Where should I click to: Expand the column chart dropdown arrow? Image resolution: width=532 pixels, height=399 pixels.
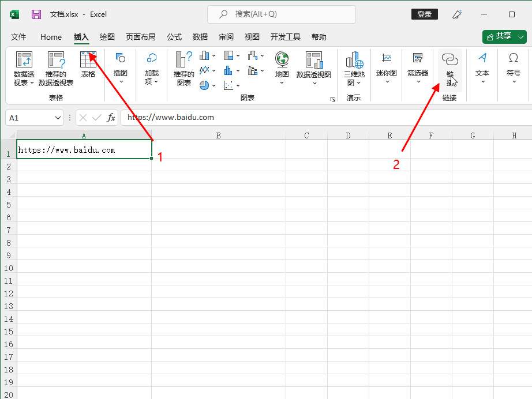[x=213, y=55]
